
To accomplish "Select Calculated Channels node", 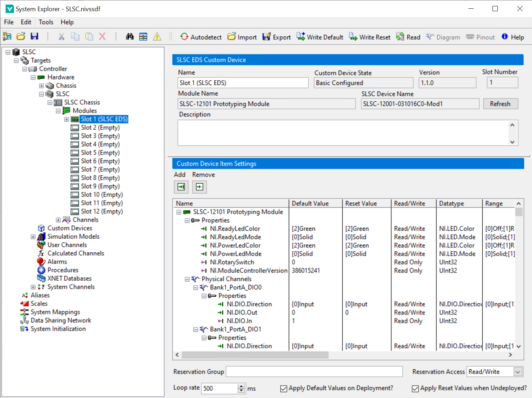I will tap(76, 253).
